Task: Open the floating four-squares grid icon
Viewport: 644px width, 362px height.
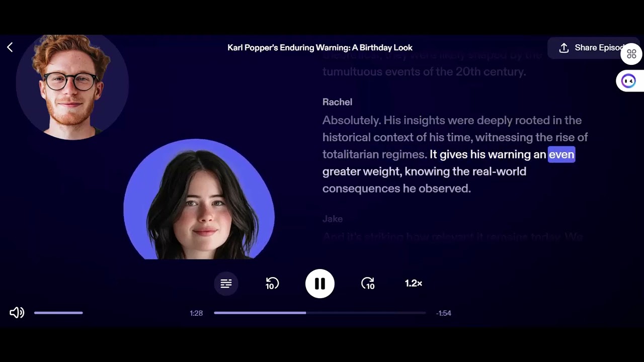Action: 631,54
